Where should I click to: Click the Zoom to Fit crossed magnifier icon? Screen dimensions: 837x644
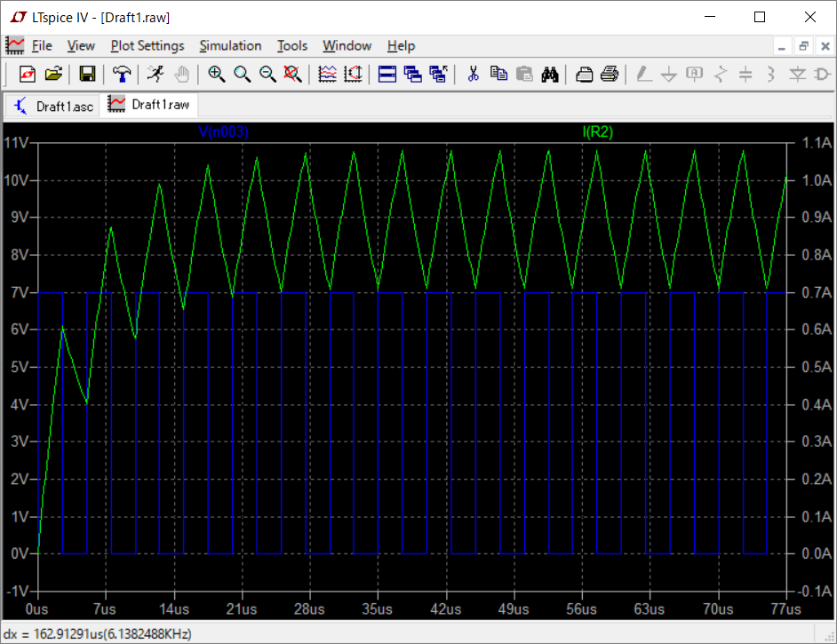292,74
